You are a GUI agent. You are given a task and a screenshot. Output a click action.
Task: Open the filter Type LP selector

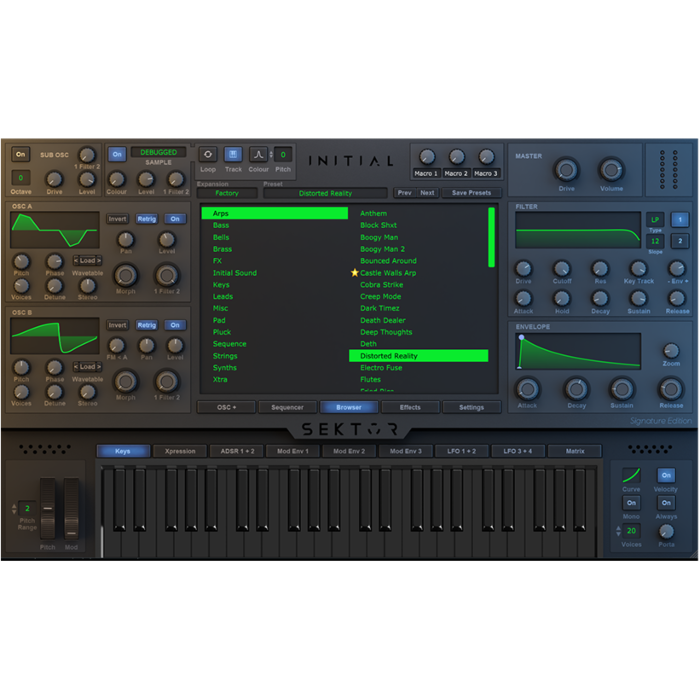pos(655,219)
